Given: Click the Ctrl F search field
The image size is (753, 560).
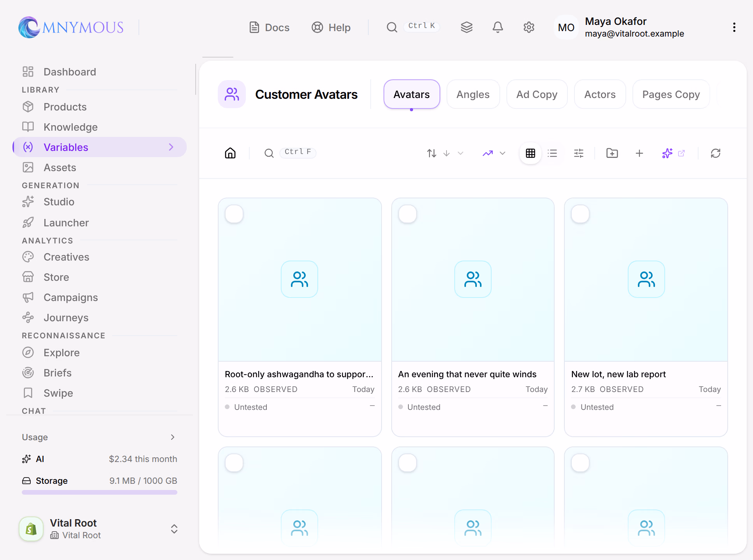Looking at the screenshot, I should click(x=290, y=152).
